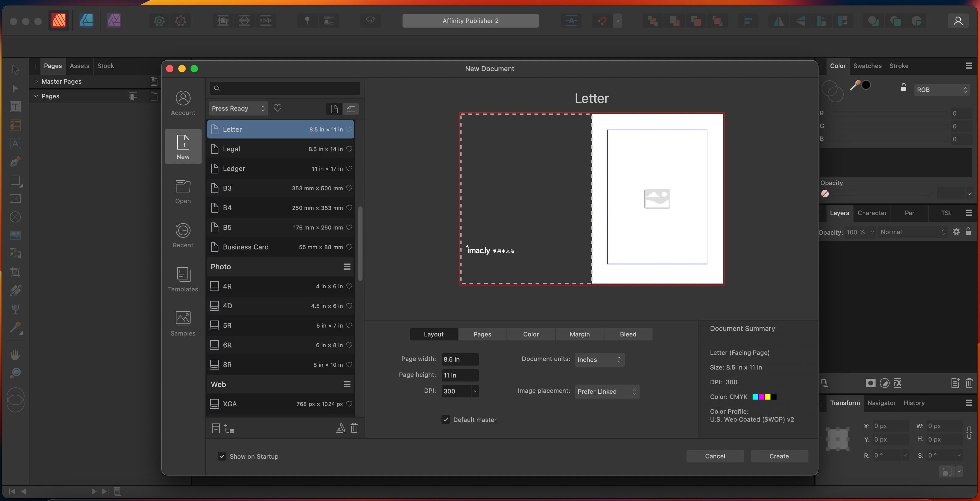The width and height of the screenshot is (980, 501).
Task: Open the Account section in New Document
Action: coord(183,103)
